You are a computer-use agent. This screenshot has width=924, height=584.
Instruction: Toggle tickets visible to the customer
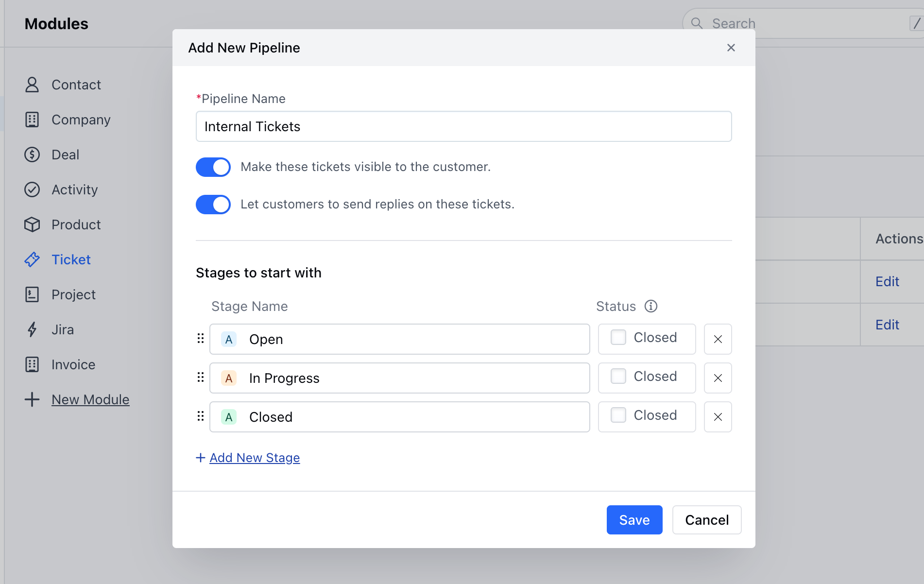[x=213, y=167]
